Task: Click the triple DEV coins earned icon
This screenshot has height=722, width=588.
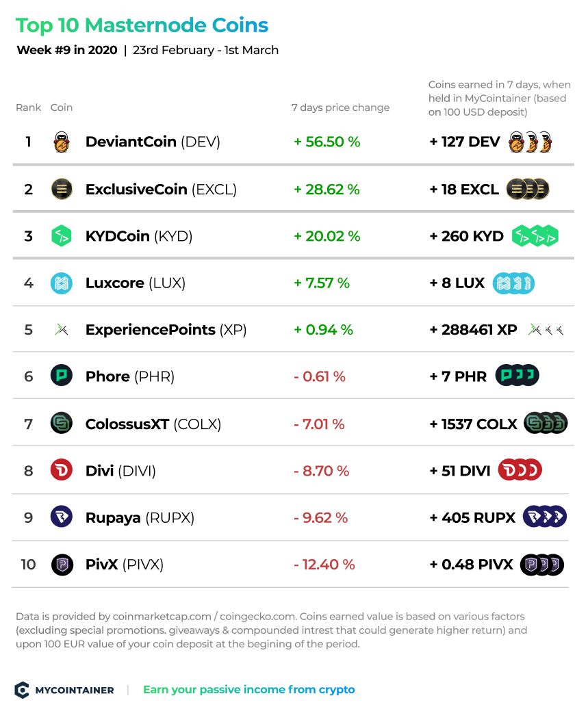Action: pyautogui.click(x=530, y=142)
